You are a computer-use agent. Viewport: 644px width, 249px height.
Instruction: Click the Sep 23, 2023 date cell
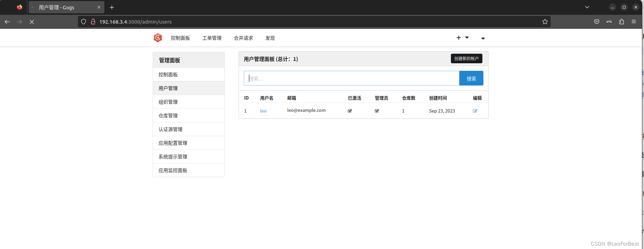(x=442, y=111)
